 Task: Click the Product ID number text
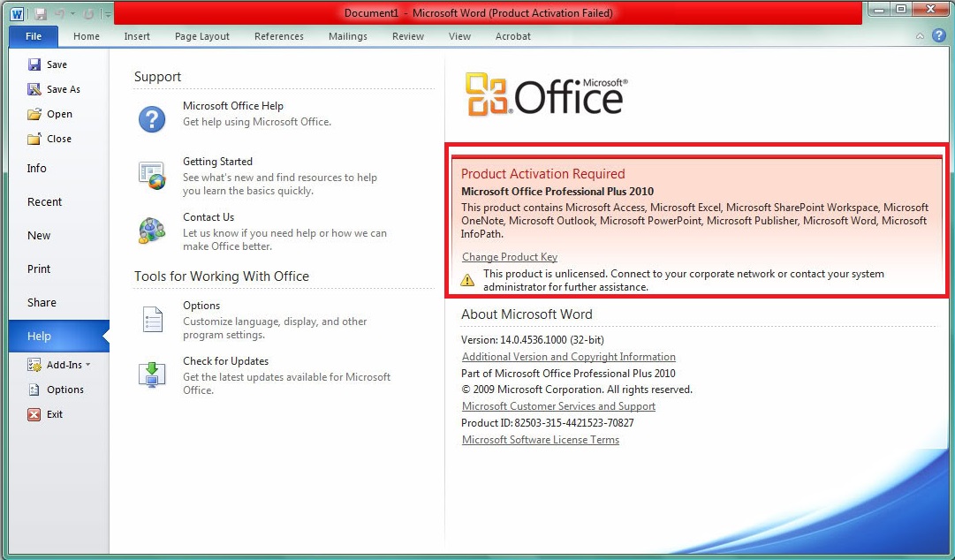tap(574, 423)
